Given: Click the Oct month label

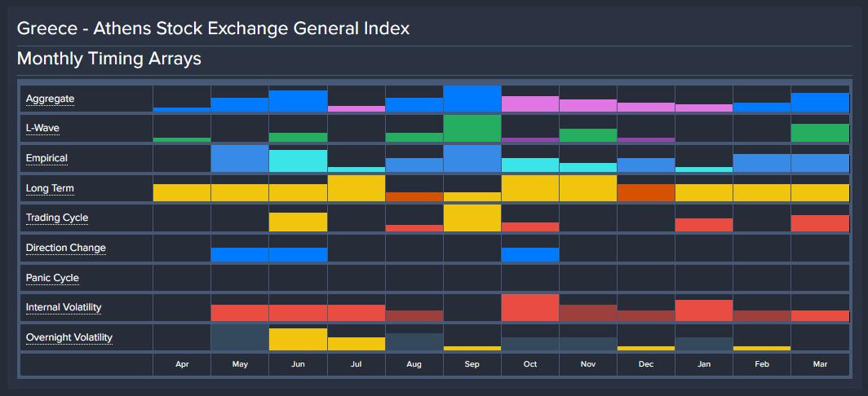Looking at the screenshot, I should click(530, 364).
